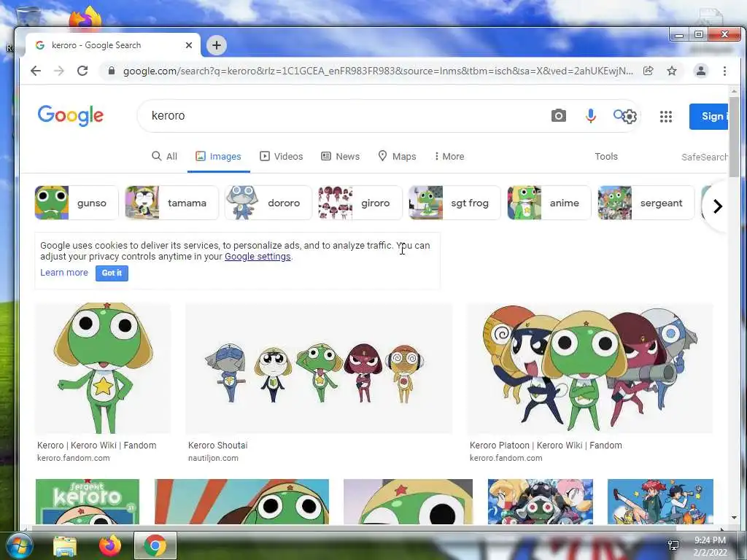Image resolution: width=747 pixels, height=560 pixels.
Task: Launch Firefox from the taskbar
Action: tap(110, 546)
